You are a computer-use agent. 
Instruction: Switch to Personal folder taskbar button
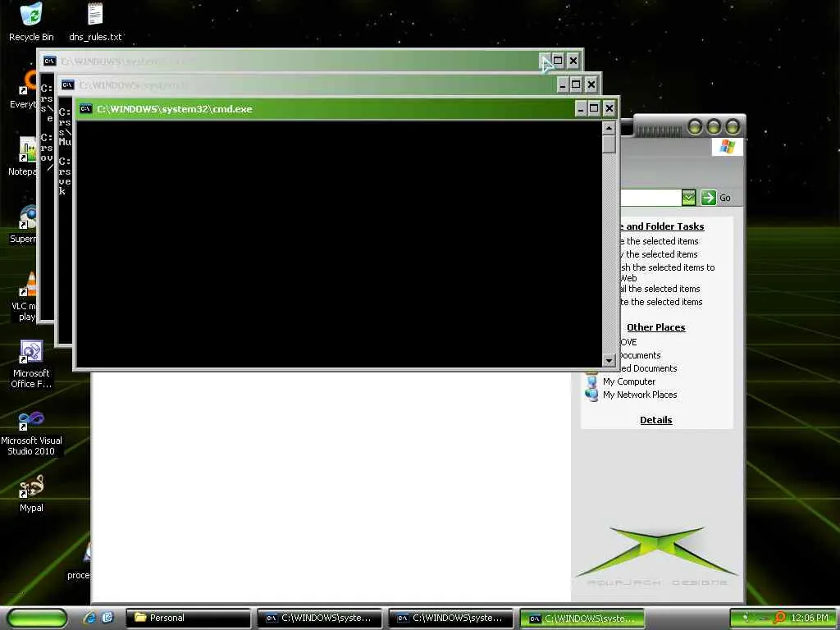(x=188, y=618)
